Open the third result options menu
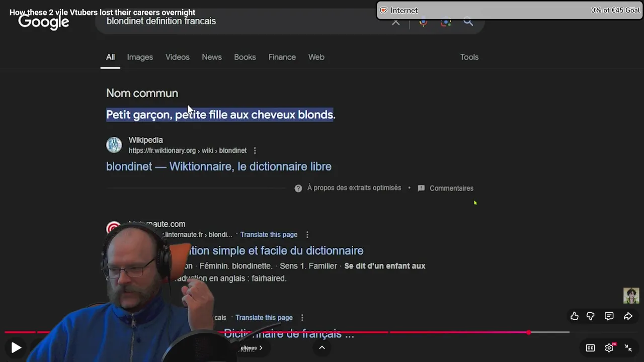Image resolution: width=644 pixels, height=362 pixels. pyautogui.click(x=302, y=318)
